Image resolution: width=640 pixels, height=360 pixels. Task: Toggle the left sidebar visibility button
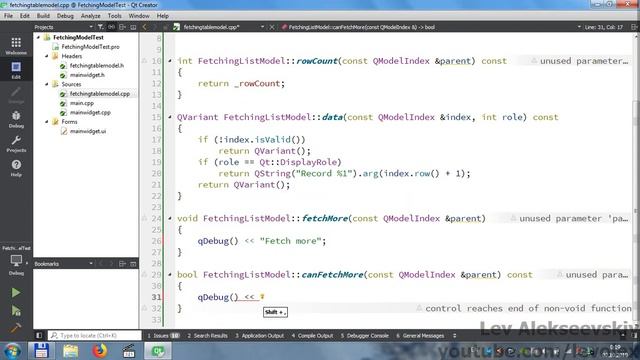39,336
